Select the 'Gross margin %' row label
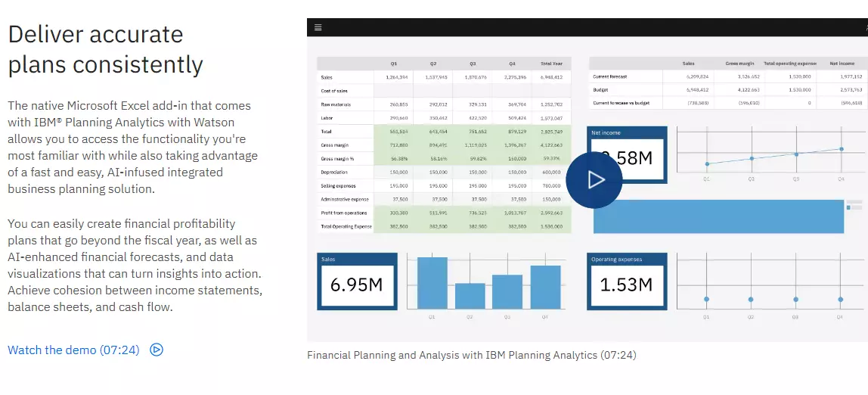The image size is (868, 395). [337, 158]
